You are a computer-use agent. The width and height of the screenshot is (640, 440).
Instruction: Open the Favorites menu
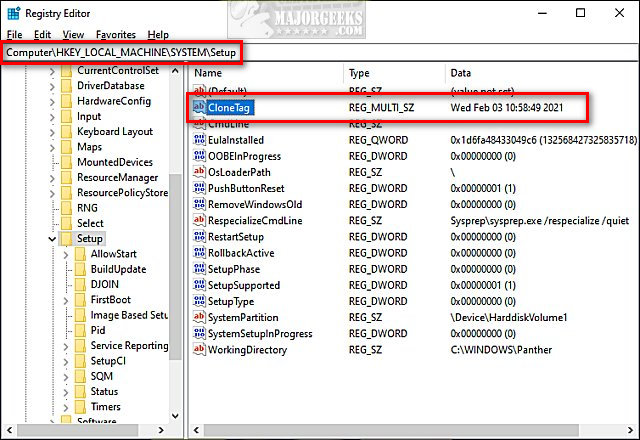click(116, 35)
